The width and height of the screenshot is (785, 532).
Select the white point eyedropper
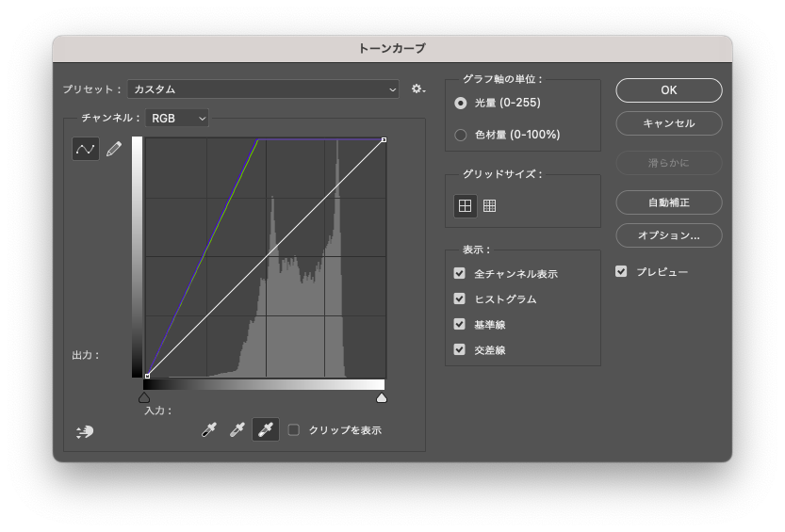click(x=266, y=429)
